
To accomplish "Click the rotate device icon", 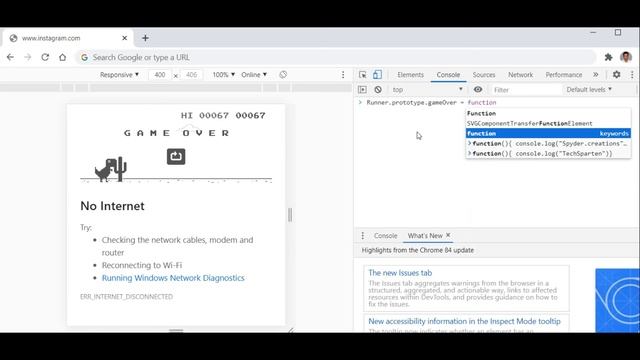I will point(283,75).
